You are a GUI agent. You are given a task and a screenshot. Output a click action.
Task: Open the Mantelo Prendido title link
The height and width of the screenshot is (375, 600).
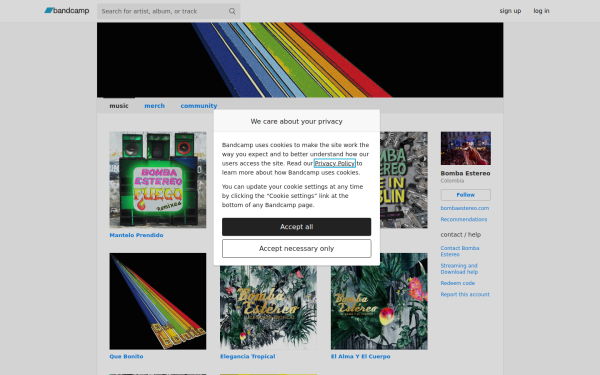point(136,235)
